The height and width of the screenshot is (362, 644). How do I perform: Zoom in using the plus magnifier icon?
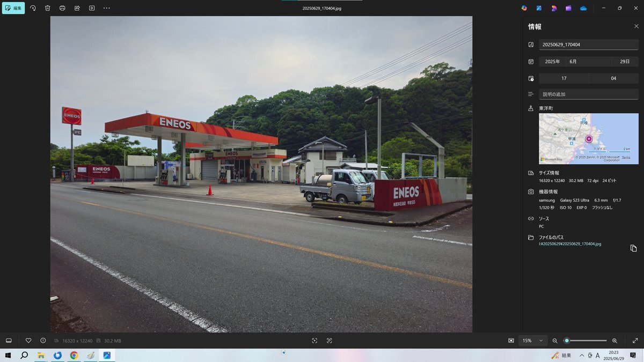(x=614, y=341)
